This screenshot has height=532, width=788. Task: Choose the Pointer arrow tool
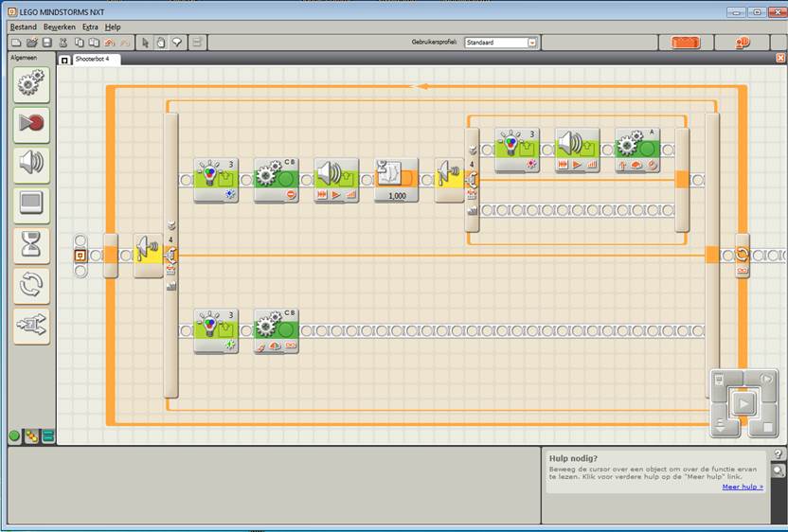[146, 43]
